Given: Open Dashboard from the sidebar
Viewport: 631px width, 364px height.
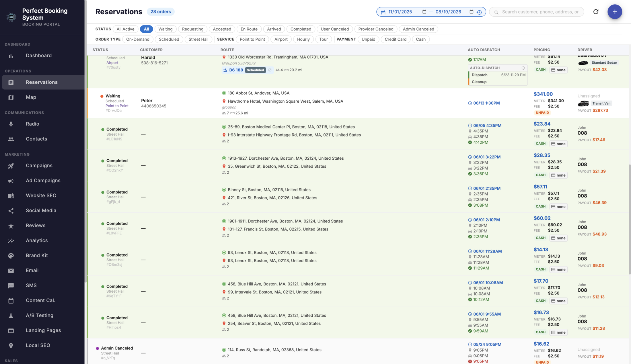Looking at the screenshot, I should point(43,56).
